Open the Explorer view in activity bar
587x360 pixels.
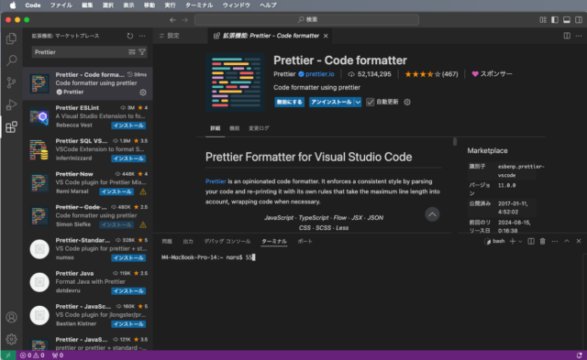tap(11, 38)
